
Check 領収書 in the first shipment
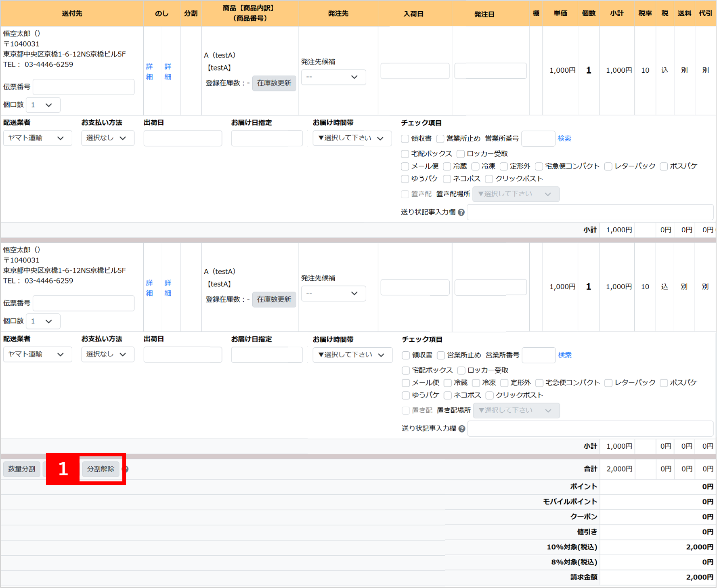point(405,139)
